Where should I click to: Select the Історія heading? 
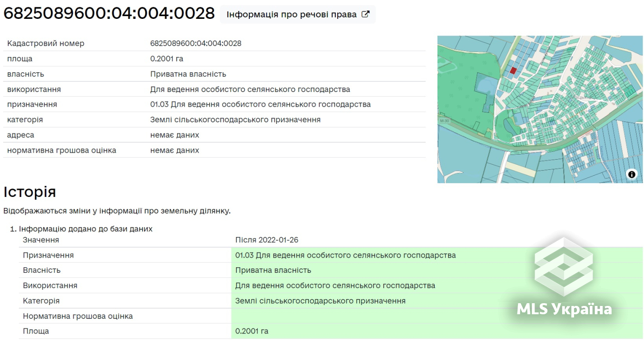(30, 191)
